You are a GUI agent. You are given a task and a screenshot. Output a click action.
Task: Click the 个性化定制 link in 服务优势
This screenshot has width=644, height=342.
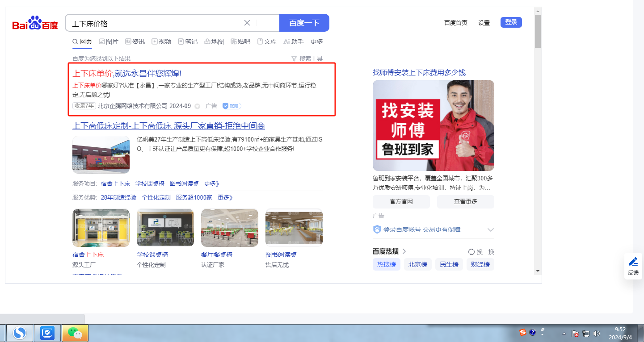[156, 197]
